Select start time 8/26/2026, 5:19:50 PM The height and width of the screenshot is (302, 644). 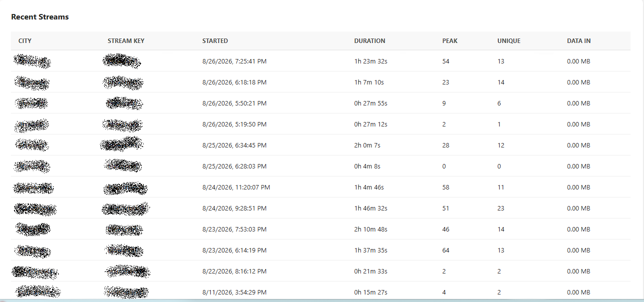point(234,124)
